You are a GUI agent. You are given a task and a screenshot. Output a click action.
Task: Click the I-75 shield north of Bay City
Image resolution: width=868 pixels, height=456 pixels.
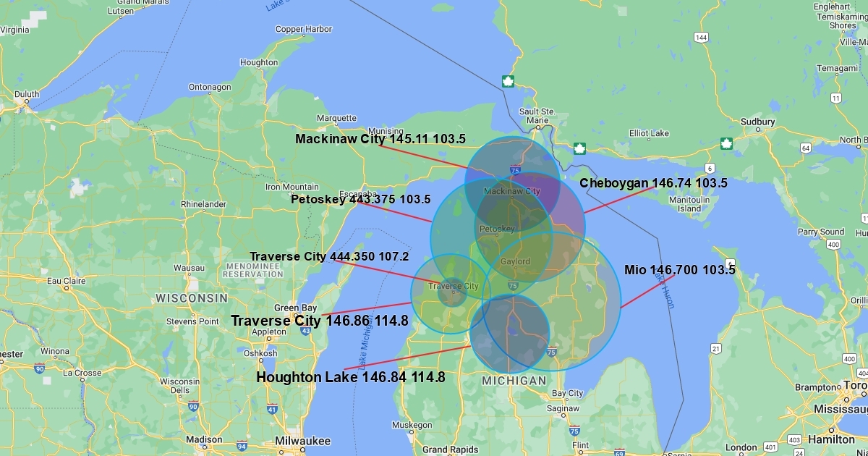click(552, 352)
